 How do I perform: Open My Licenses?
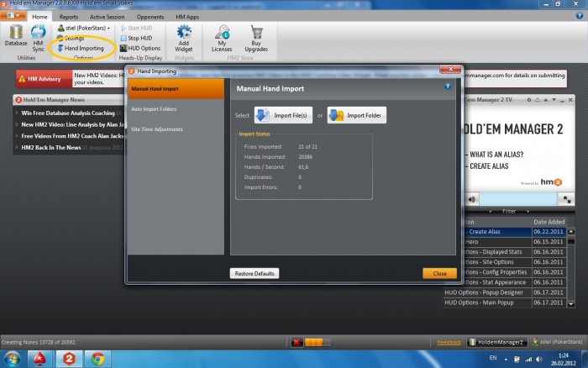(x=222, y=38)
